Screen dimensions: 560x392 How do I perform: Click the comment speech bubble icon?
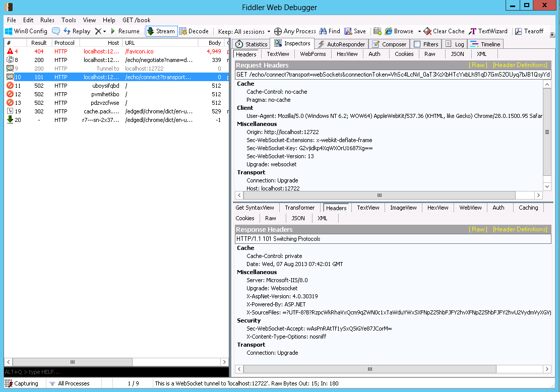tap(56, 31)
